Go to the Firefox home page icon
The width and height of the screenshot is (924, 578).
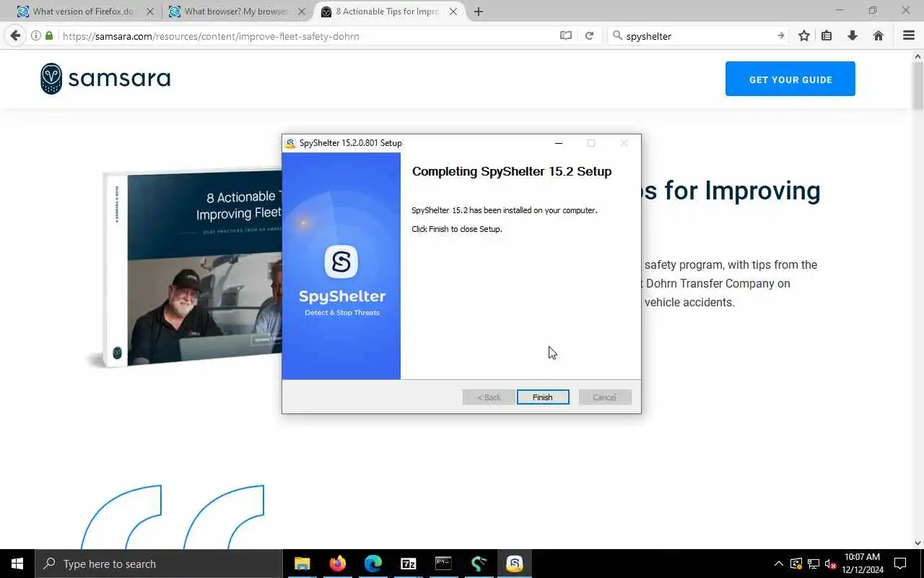[879, 35]
